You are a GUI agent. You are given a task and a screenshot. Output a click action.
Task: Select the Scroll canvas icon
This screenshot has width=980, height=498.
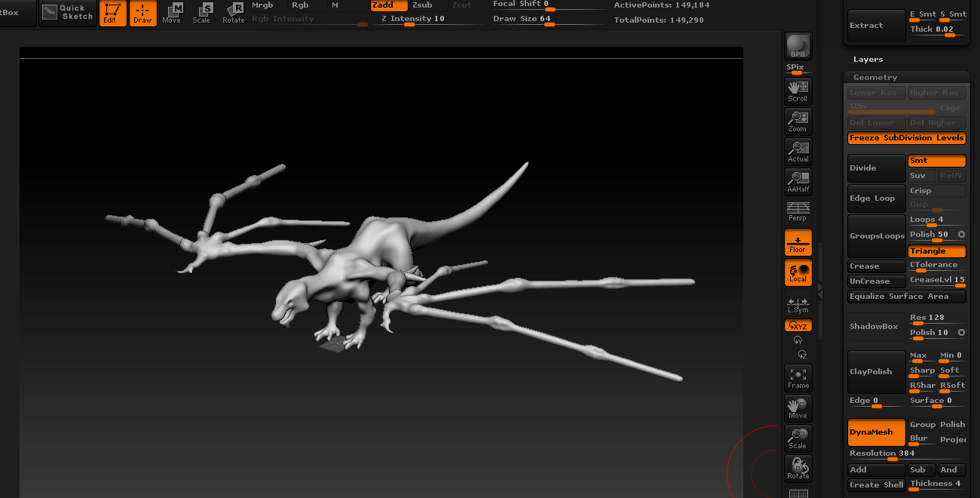point(798,91)
